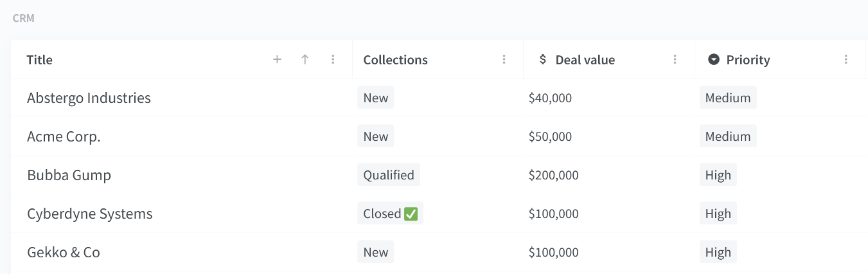Sort Title column with the up arrow icon
The image size is (868, 274).
pos(305,60)
